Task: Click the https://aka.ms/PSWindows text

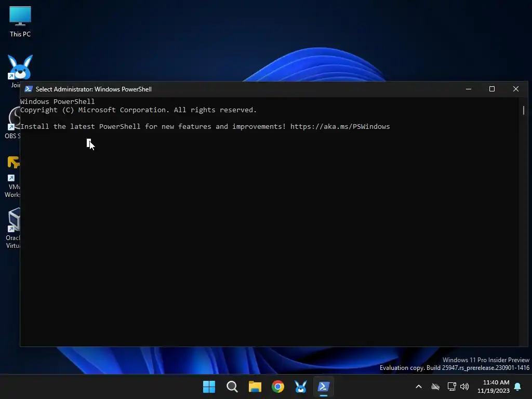Action: [x=340, y=127]
